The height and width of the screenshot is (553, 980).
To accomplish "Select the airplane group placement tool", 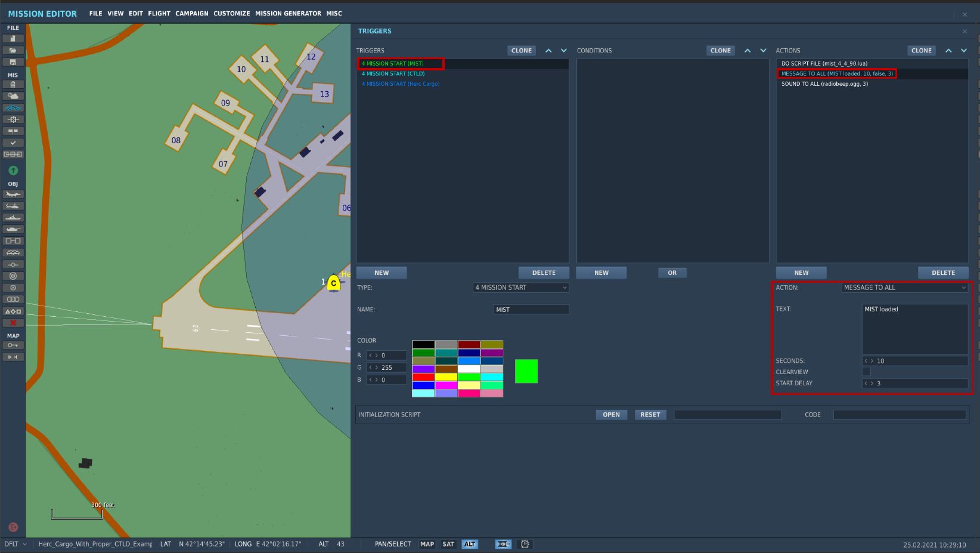I will coord(13,194).
